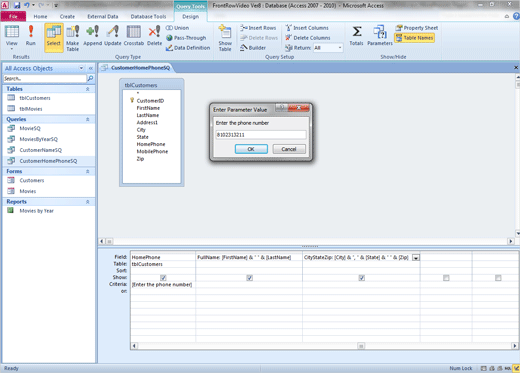Open the File tab
This screenshot has height=373, width=520.
coord(13,16)
